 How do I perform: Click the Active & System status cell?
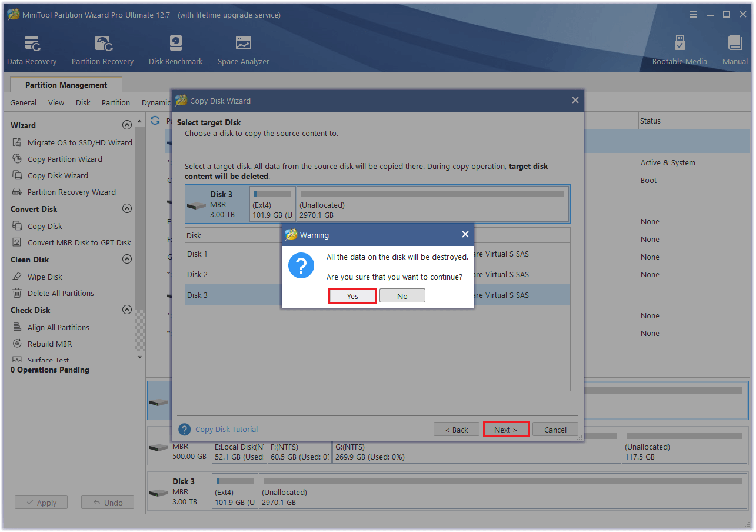[668, 162]
